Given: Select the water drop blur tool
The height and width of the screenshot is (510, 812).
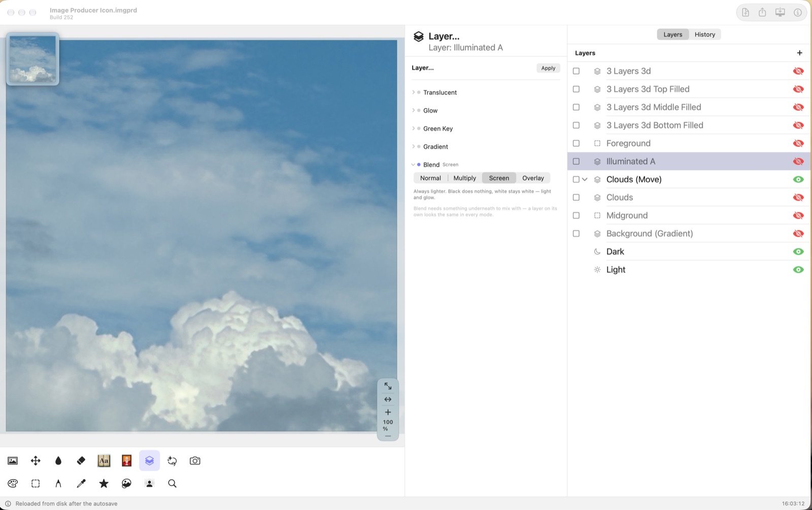Looking at the screenshot, I should (x=58, y=461).
